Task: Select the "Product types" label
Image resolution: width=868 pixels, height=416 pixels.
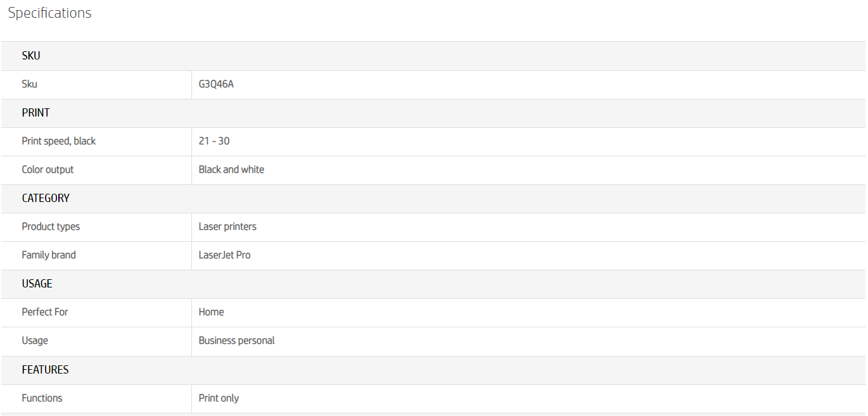Action: tap(51, 227)
